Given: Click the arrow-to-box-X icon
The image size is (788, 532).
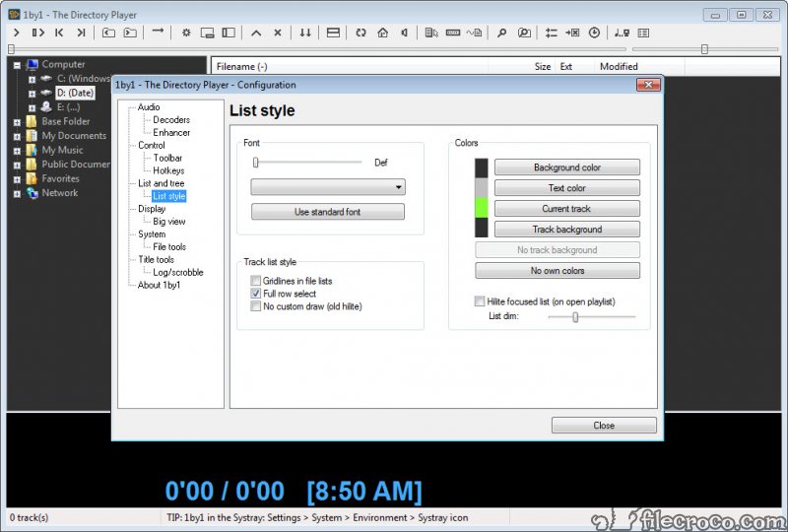Looking at the screenshot, I should click(572, 33).
